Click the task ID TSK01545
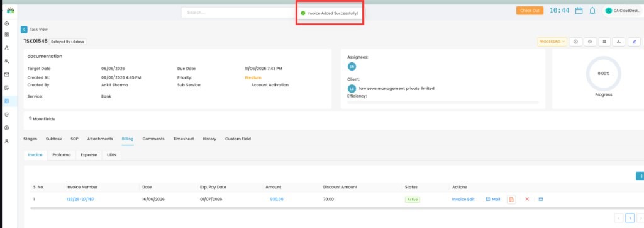 coord(35,41)
